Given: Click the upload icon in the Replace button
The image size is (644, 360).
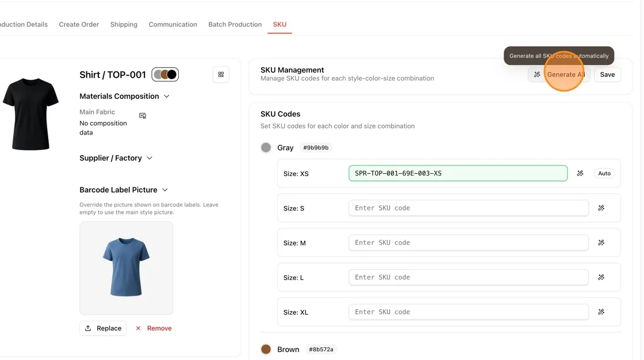Looking at the screenshot, I should (88, 328).
